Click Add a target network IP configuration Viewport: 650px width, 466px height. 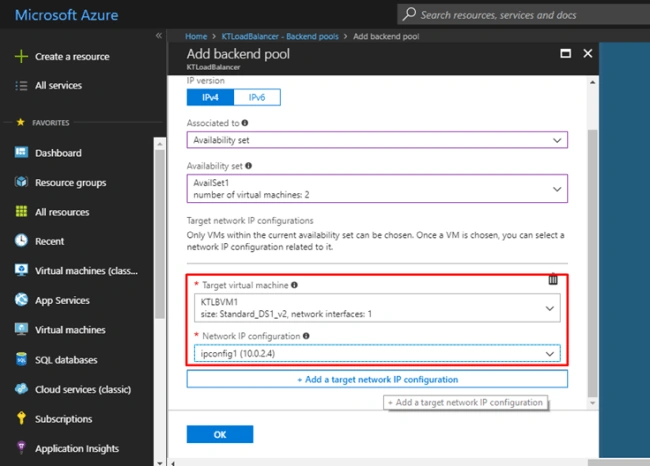coord(377,379)
